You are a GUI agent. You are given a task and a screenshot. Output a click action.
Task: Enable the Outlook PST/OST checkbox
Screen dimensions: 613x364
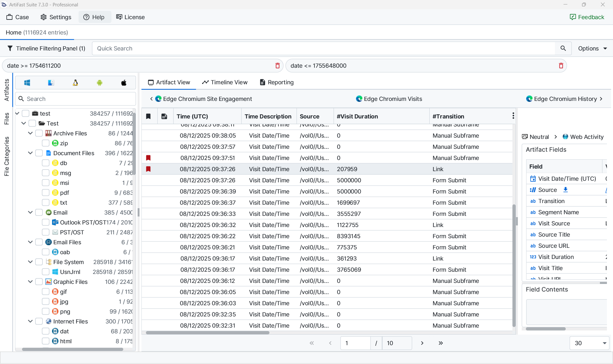point(46,223)
